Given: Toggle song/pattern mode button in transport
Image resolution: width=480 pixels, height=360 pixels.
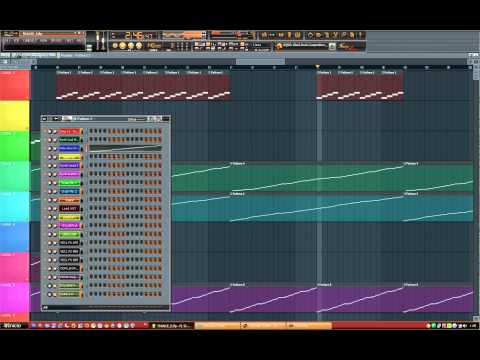Looking at the screenshot, I should coord(115,46).
